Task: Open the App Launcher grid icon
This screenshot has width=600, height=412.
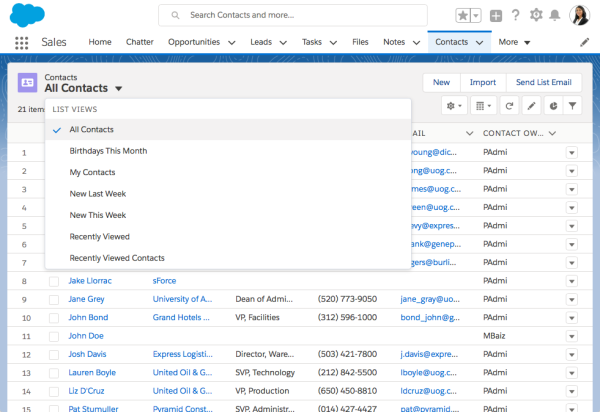Action: (x=21, y=43)
